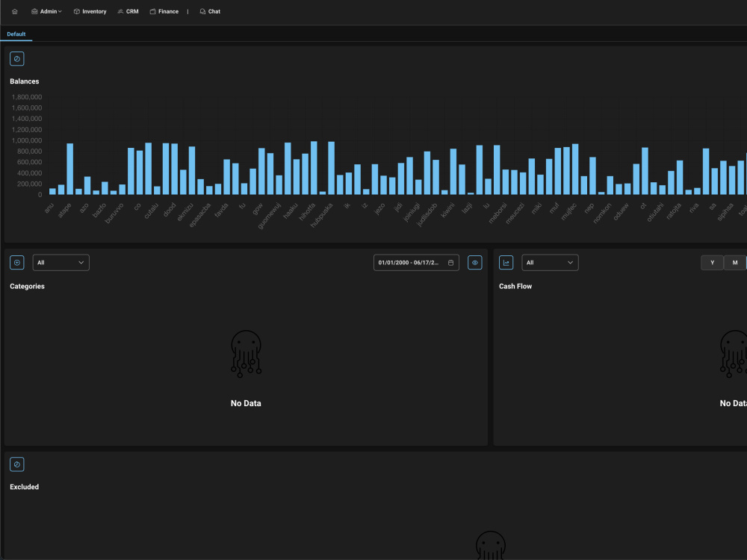Select the Y period button
This screenshot has height=560, width=747.
tap(712, 263)
